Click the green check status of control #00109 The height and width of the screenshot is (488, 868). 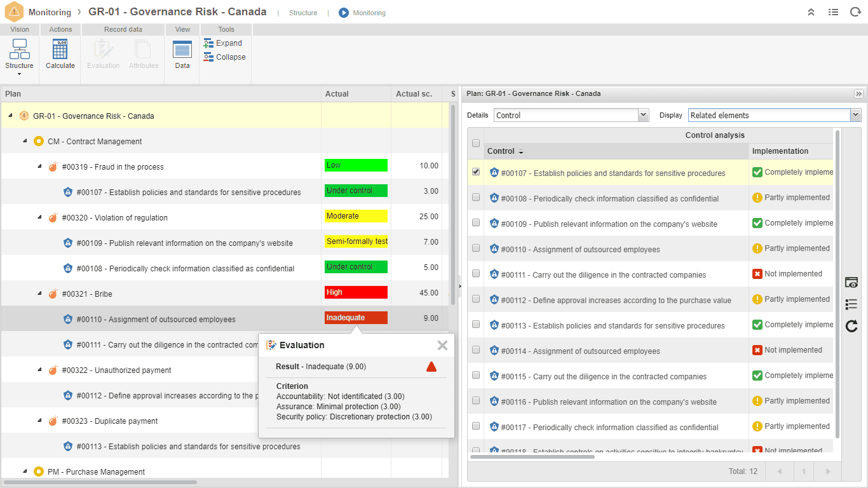click(x=757, y=223)
